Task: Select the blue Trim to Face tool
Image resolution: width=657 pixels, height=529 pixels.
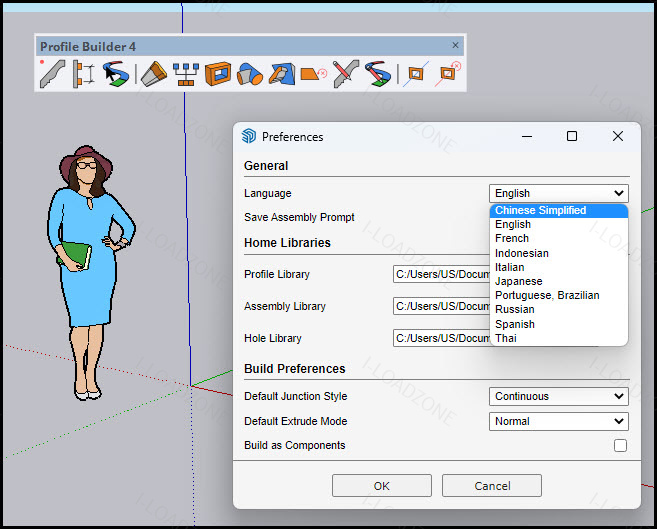Action: tap(282, 74)
